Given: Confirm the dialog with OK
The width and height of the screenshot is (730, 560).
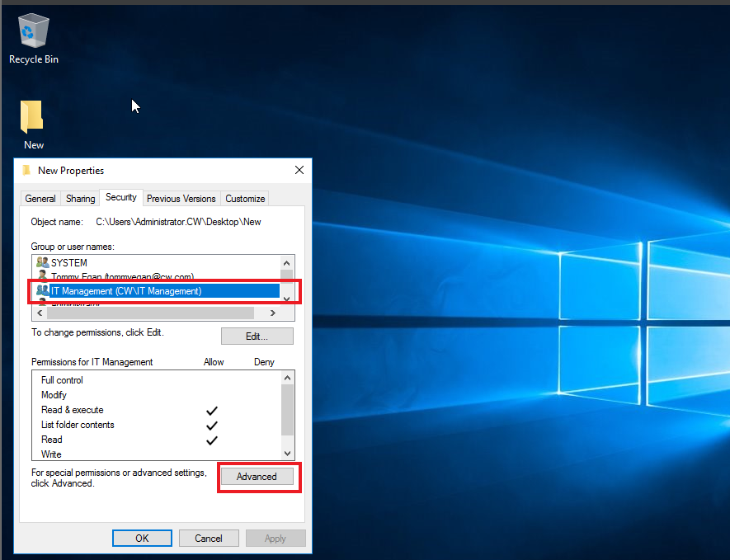Looking at the screenshot, I should pos(142,538).
